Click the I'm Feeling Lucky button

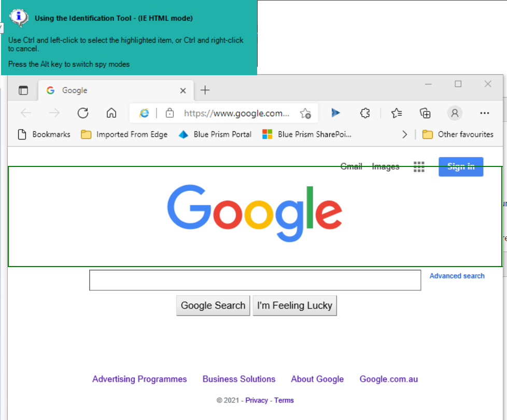(294, 305)
